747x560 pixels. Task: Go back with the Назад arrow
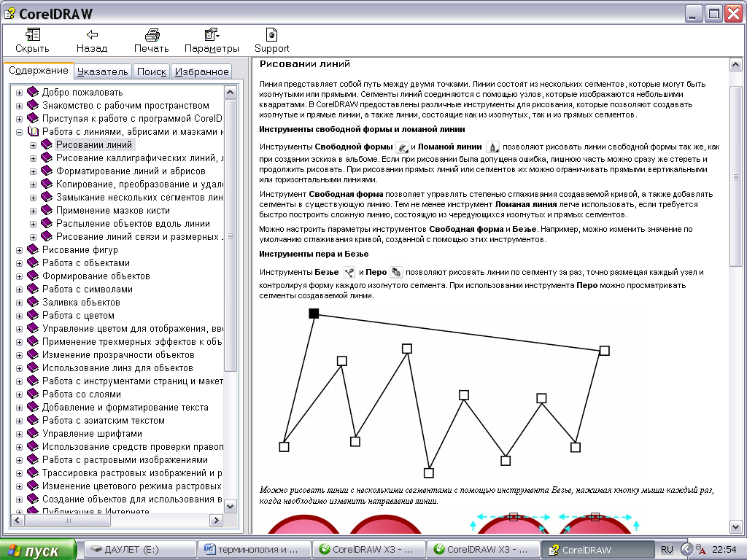coord(92,34)
